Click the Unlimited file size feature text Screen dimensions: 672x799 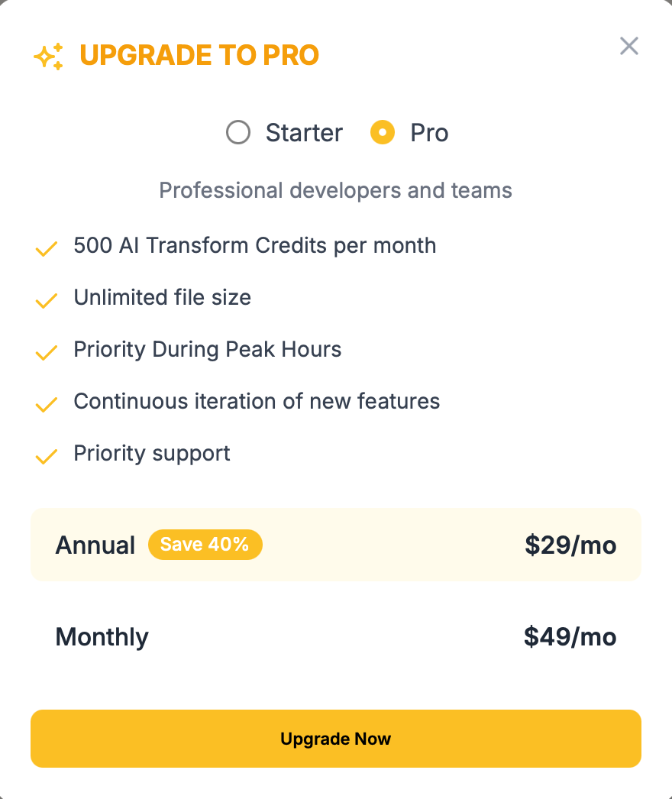pos(162,297)
